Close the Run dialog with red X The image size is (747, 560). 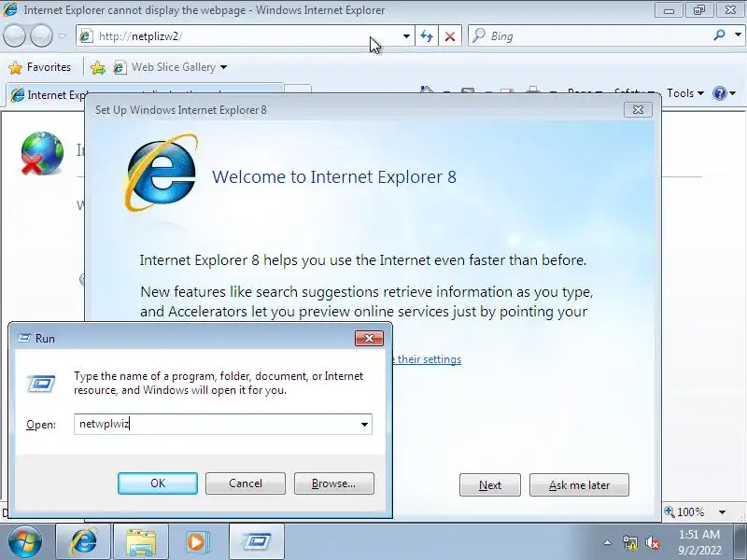tap(369, 338)
